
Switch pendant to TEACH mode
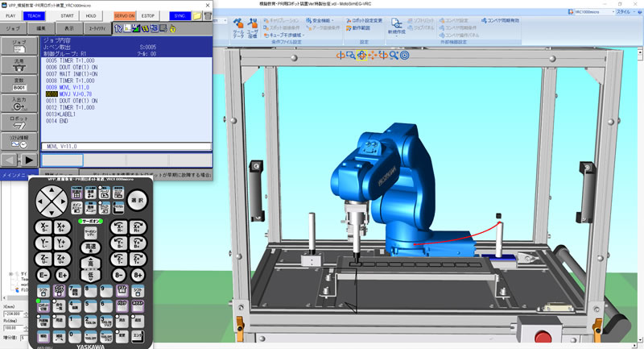pyautogui.click(x=35, y=15)
